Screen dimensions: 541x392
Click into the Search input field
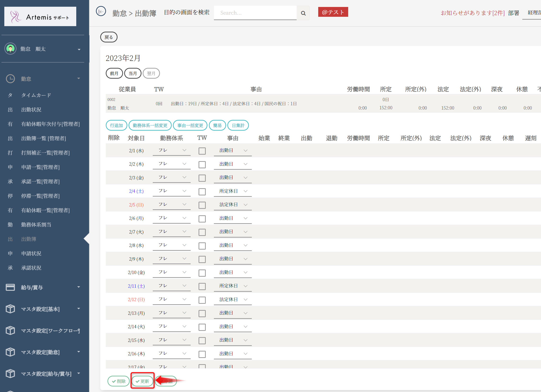pyautogui.click(x=255, y=13)
